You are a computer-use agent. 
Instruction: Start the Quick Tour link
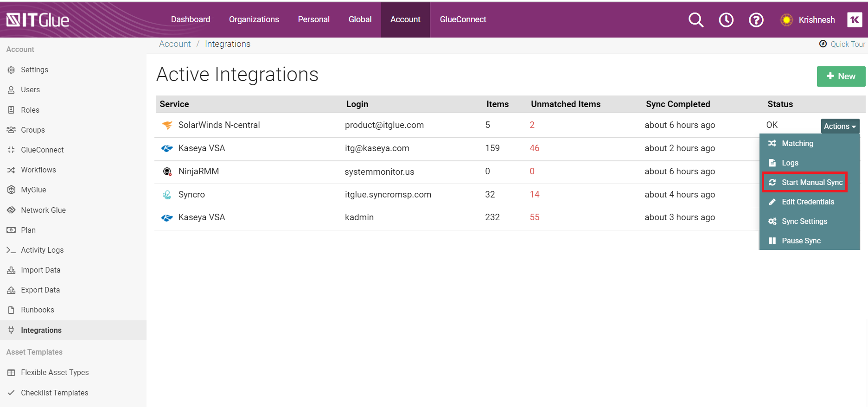842,44
